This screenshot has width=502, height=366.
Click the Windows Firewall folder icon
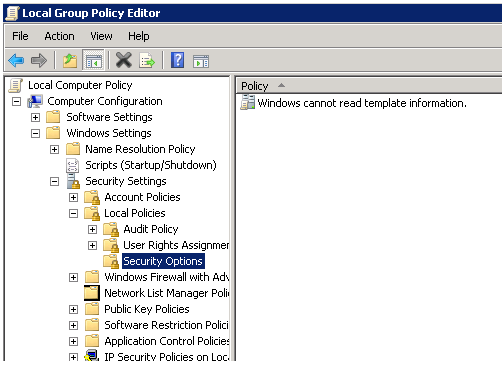[x=92, y=277]
